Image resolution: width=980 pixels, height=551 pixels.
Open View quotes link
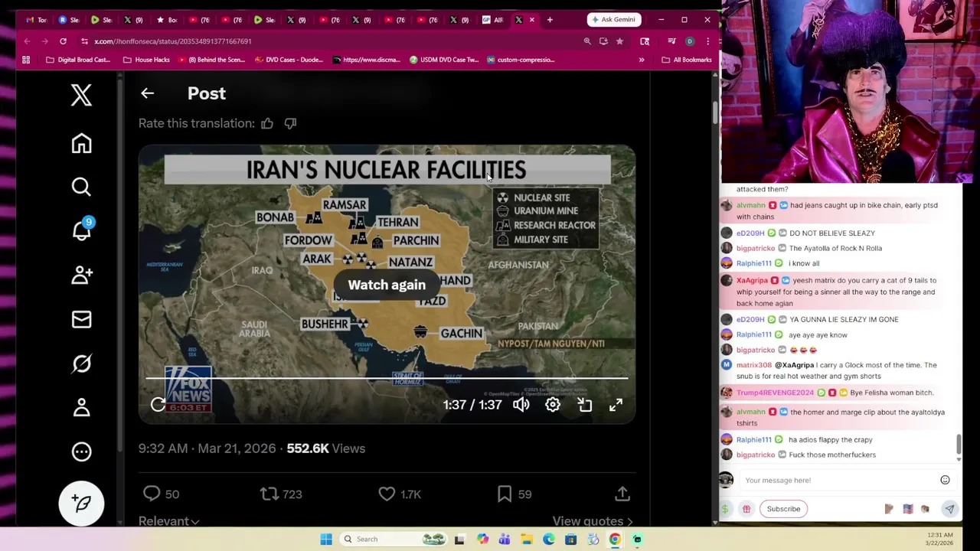tap(593, 521)
